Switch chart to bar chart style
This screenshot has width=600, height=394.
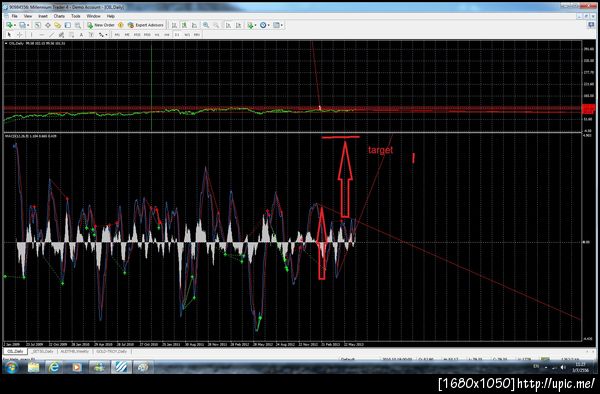[x=174, y=25]
